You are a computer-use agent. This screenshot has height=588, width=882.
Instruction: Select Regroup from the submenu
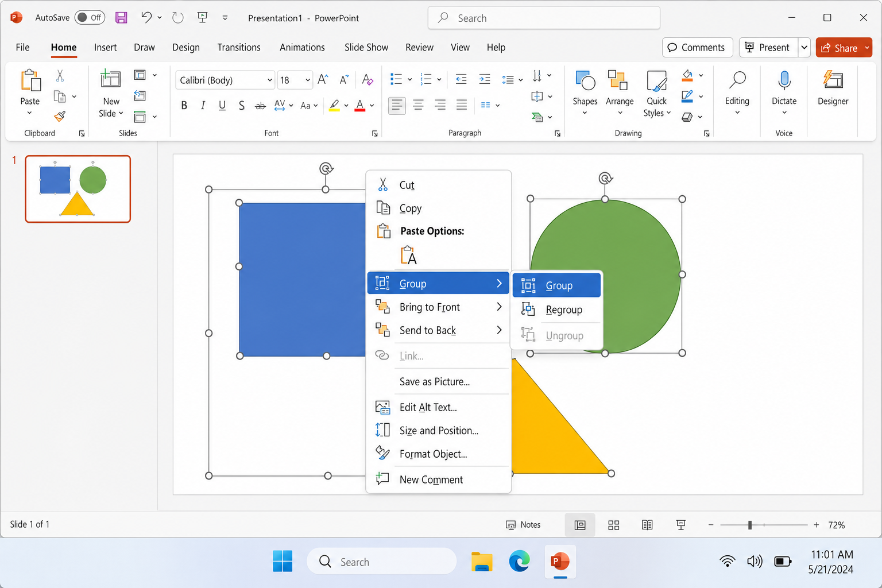(556, 310)
